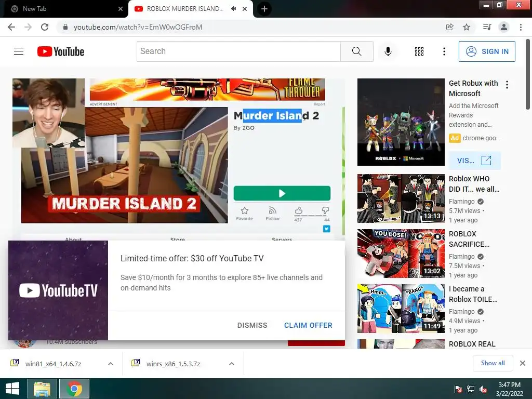This screenshot has height=399, width=532.
Task: Open File Explorer from taskbar
Action: [x=42, y=389]
